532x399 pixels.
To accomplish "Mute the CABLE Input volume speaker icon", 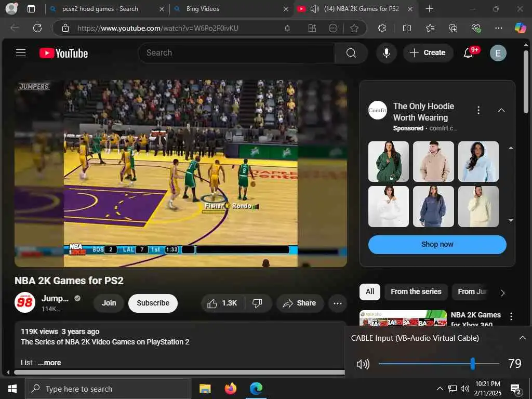I will point(363,364).
